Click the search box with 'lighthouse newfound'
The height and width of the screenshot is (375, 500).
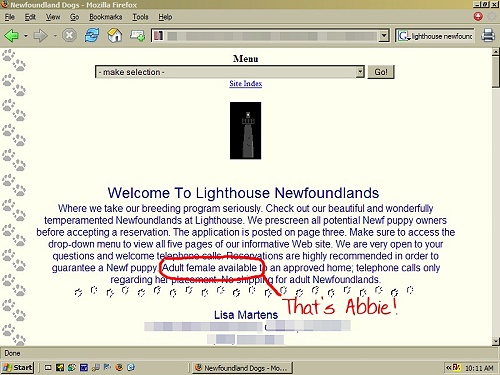pos(435,36)
